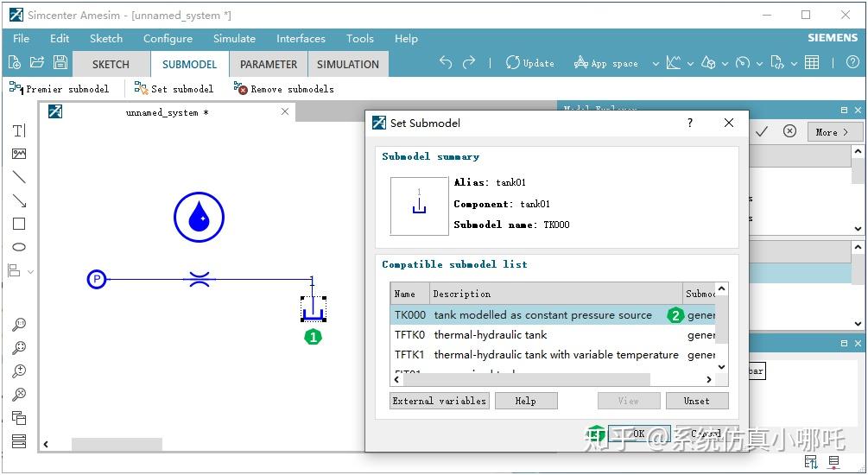Click the Unset button
868x475 pixels.
click(x=697, y=401)
